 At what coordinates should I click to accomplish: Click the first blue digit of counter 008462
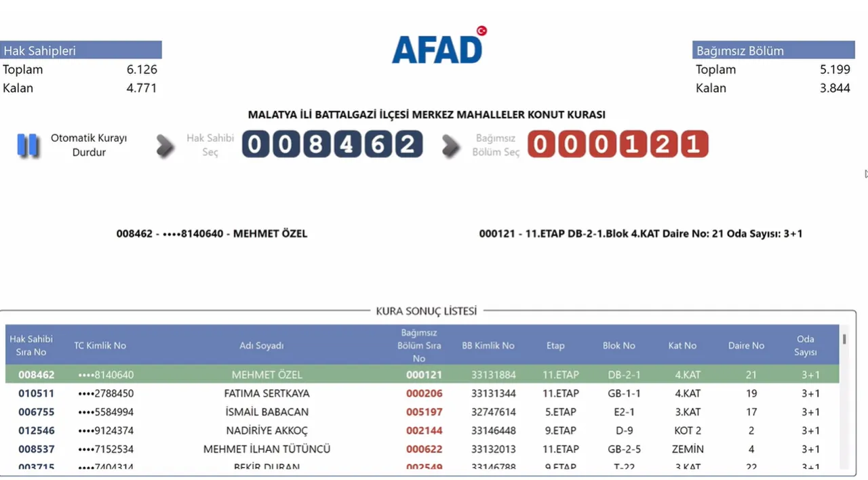(254, 144)
